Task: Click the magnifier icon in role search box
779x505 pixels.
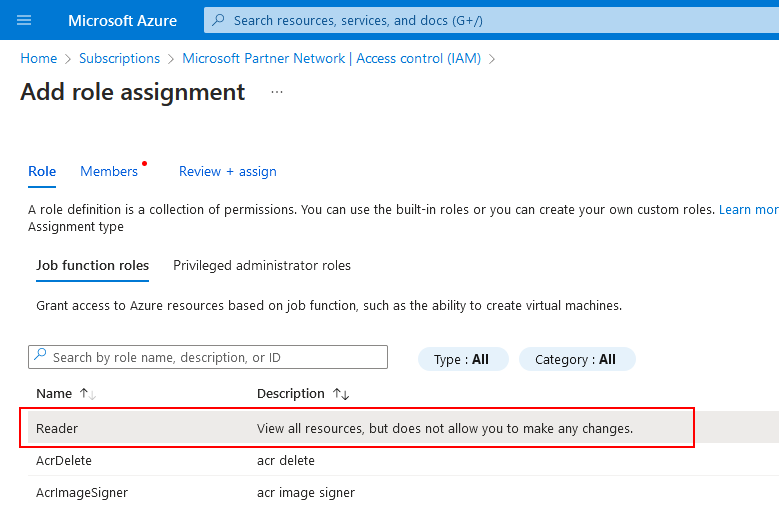Action: pos(40,356)
